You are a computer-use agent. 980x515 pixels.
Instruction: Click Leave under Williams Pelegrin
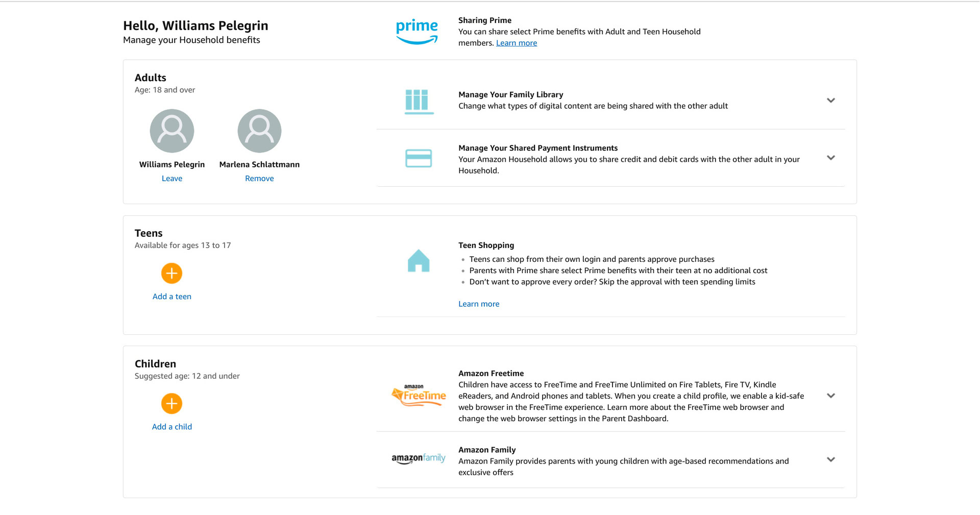[x=172, y=179]
